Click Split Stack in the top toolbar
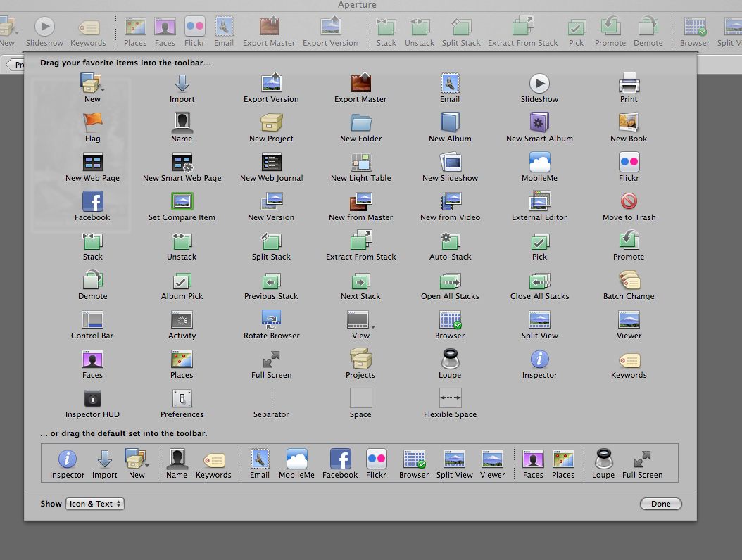 (461, 32)
